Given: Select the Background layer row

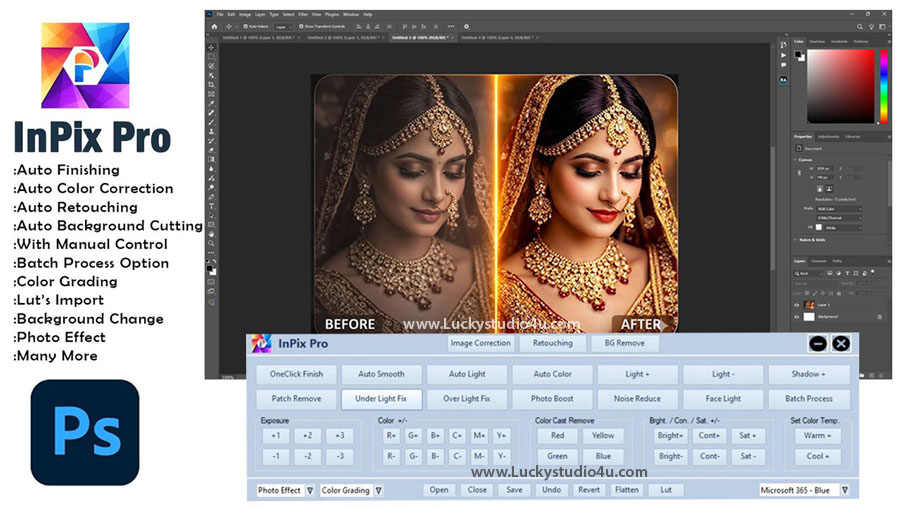Looking at the screenshot, I should click(x=840, y=317).
